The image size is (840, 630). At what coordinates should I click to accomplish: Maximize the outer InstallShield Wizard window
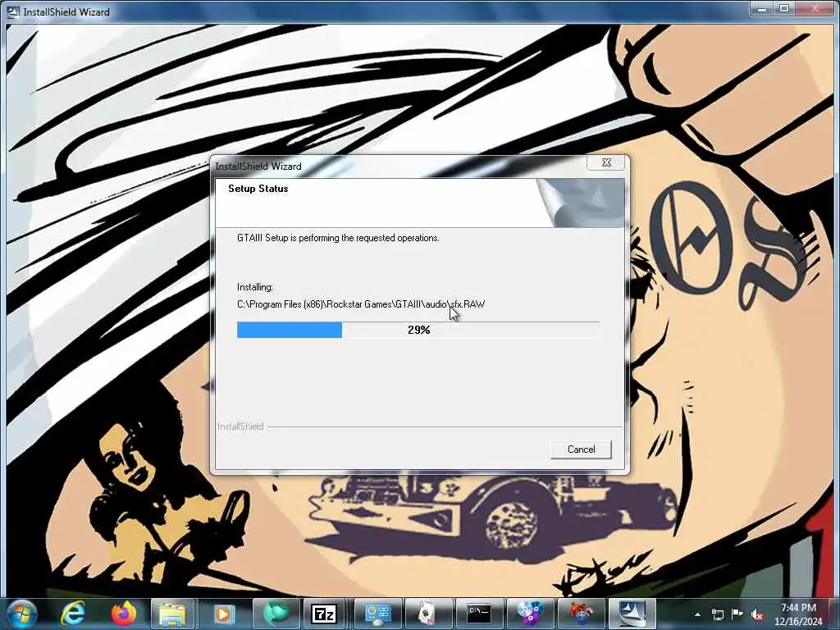pyautogui.click(x=784, y=8)
